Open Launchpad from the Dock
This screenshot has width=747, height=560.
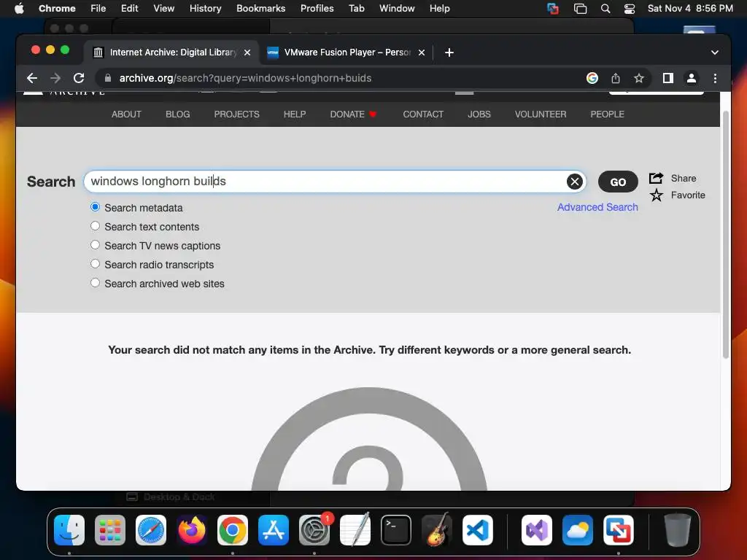110,530
